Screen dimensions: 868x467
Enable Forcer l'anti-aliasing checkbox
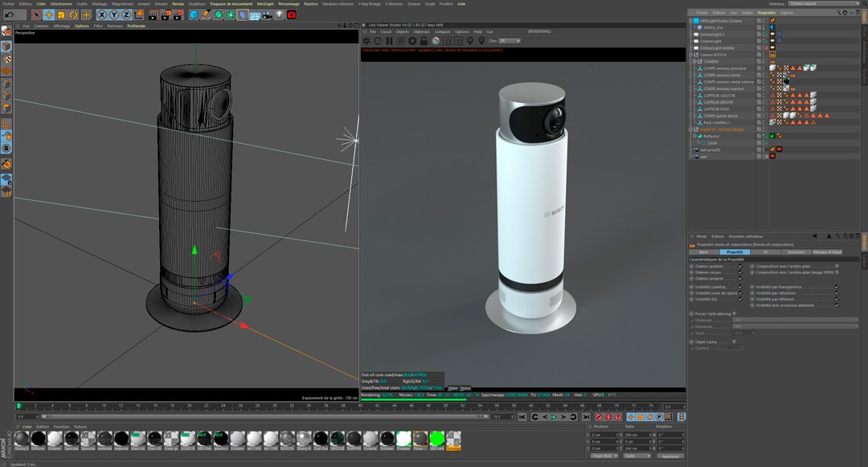tap(735, 313)
